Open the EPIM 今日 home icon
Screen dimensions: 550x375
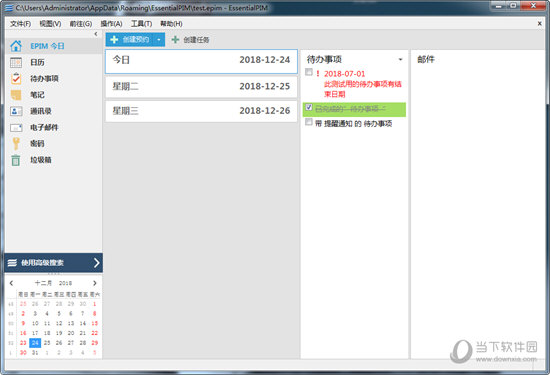click(16, 46)
